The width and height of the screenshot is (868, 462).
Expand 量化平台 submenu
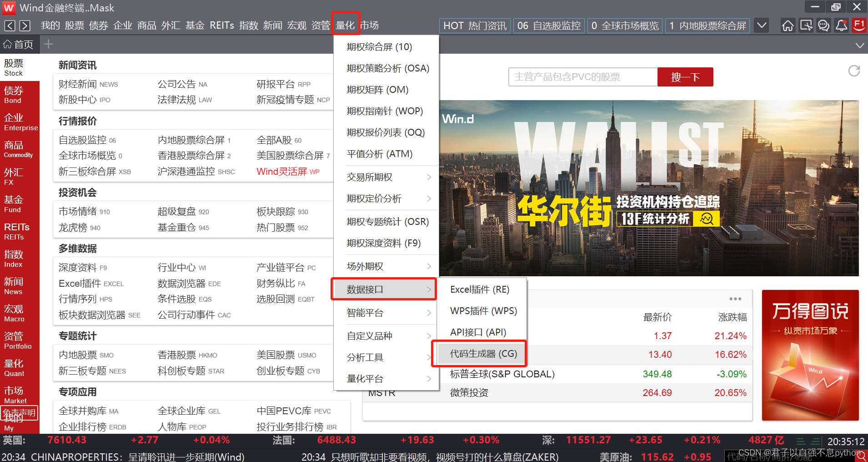[386, 379]
